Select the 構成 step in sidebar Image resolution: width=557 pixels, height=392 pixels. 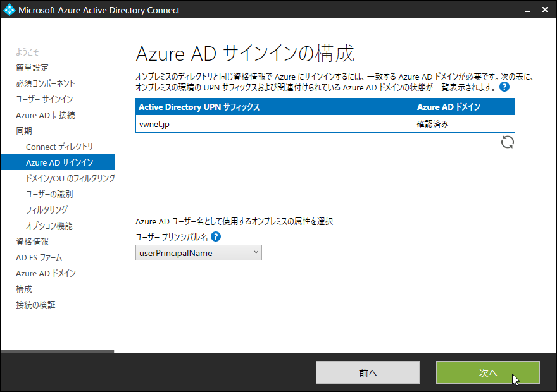[x=24, y=289]
